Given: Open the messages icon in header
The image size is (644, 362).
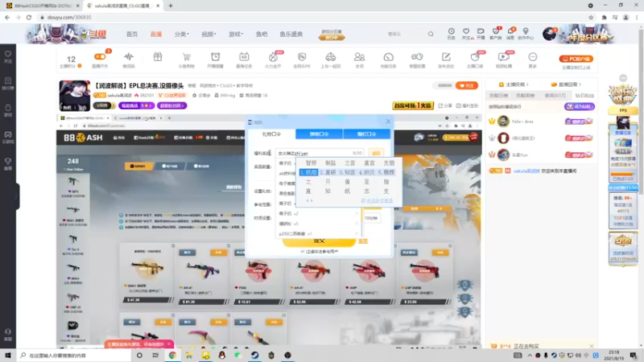Looking at the screenshot, I should [510, 34].
